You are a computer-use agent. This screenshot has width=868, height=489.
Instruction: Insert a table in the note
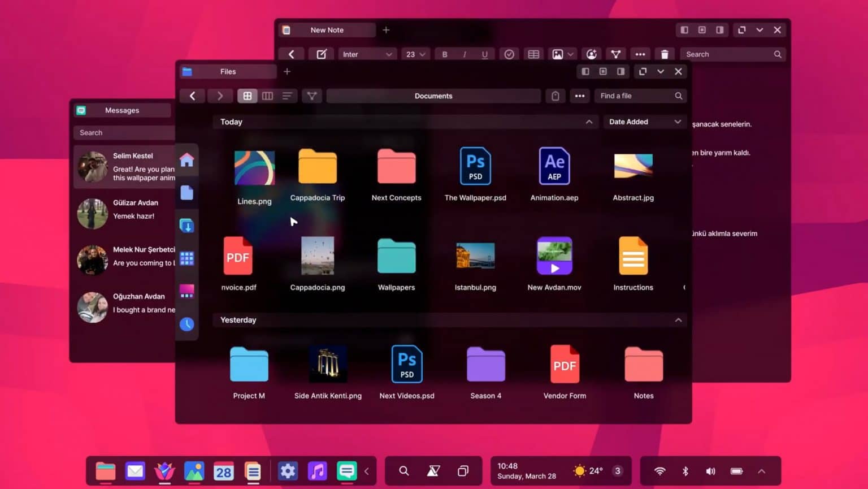point(533,54)
